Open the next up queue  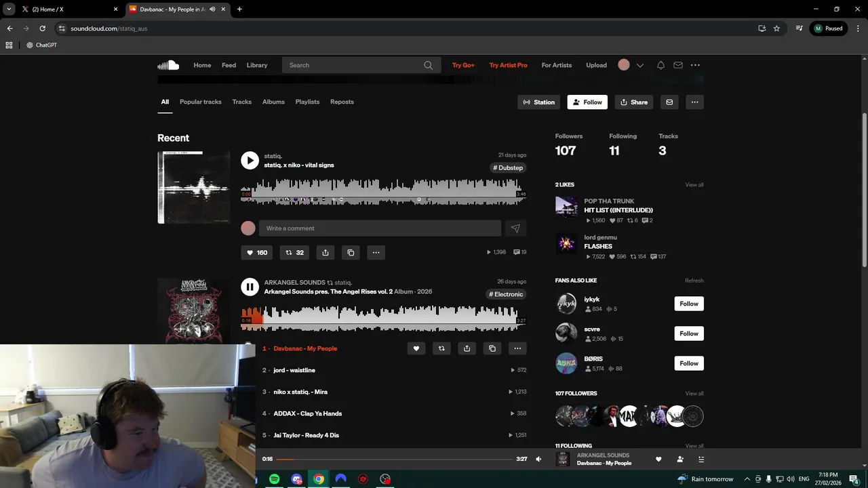coord(701,459)
